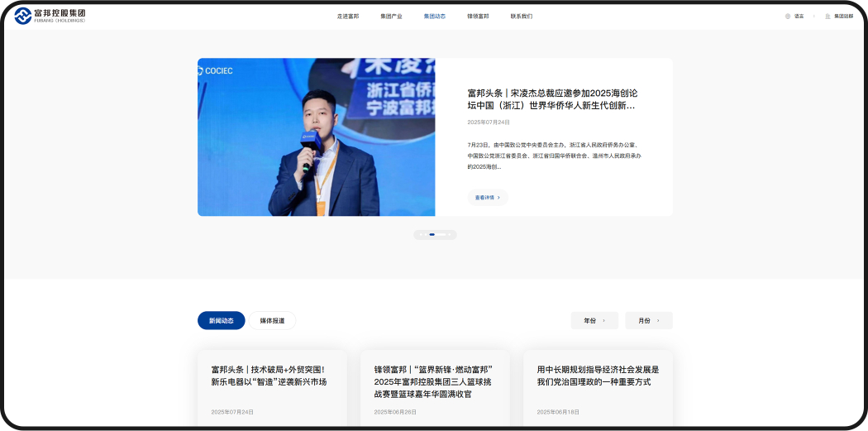
Task: Click date 2025年06月18日 on planning card
Action: point(558,412)
